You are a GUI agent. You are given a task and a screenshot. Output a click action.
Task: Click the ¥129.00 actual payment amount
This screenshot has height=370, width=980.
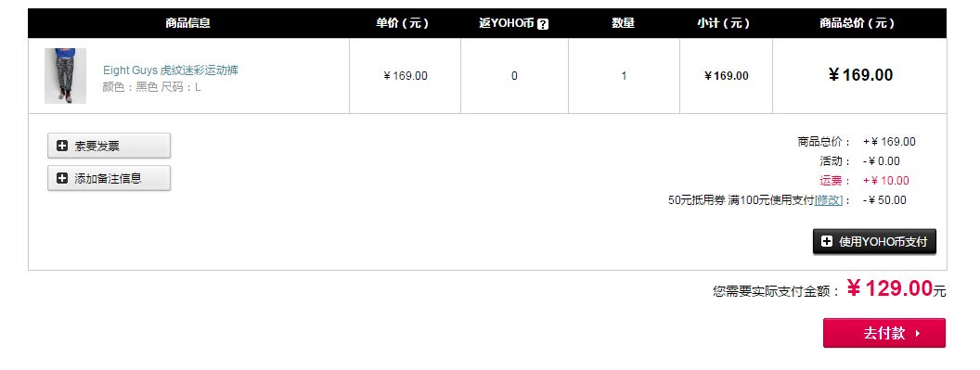pyautogui.click(x=890, y=288)
